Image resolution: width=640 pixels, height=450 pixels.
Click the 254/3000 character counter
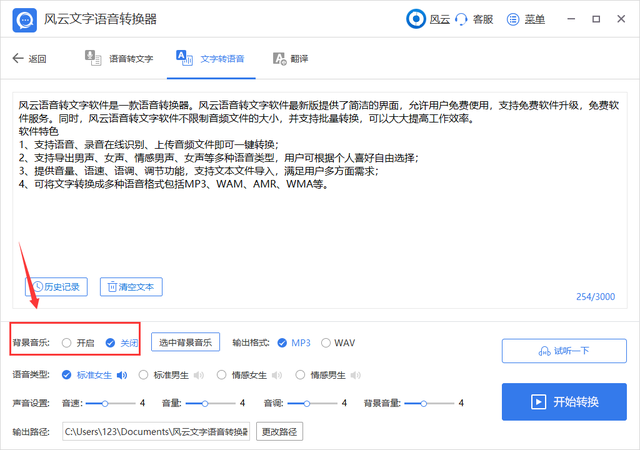[x=596, y=297]
